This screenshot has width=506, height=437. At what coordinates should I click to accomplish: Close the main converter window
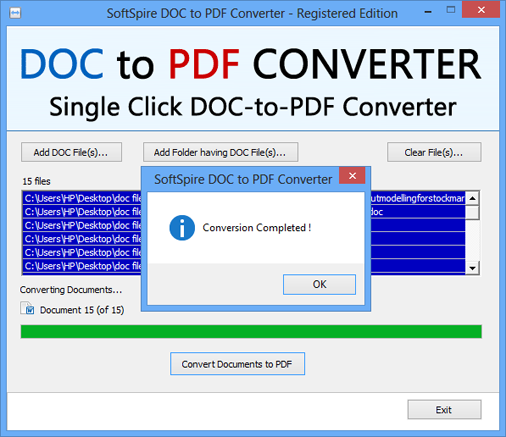pyautogui.click(x=481, y=10)
